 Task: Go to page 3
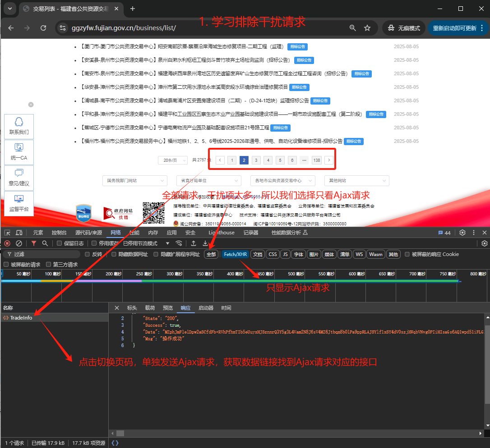[x=256, y=160]
